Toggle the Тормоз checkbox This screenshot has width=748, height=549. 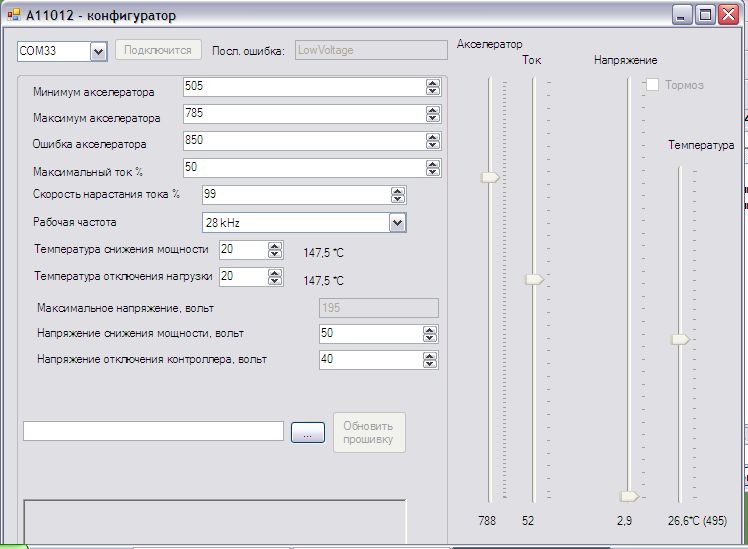(x=653, y=85)
